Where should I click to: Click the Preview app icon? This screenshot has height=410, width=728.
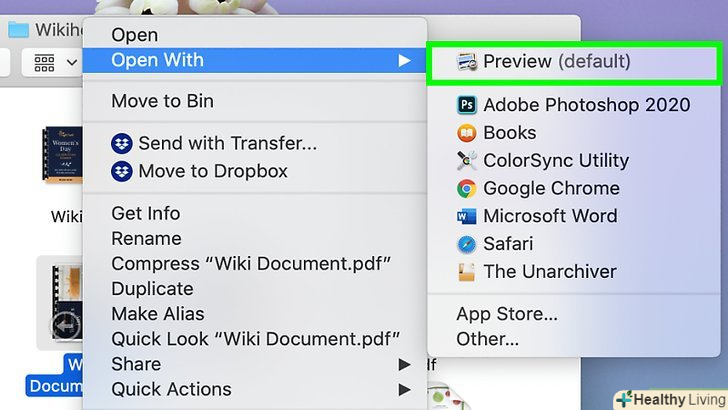pos(467,61)
